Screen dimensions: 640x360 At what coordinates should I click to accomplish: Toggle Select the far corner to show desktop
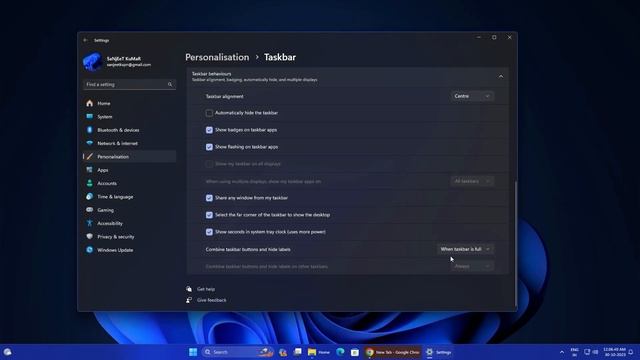[x=209, y=215]
